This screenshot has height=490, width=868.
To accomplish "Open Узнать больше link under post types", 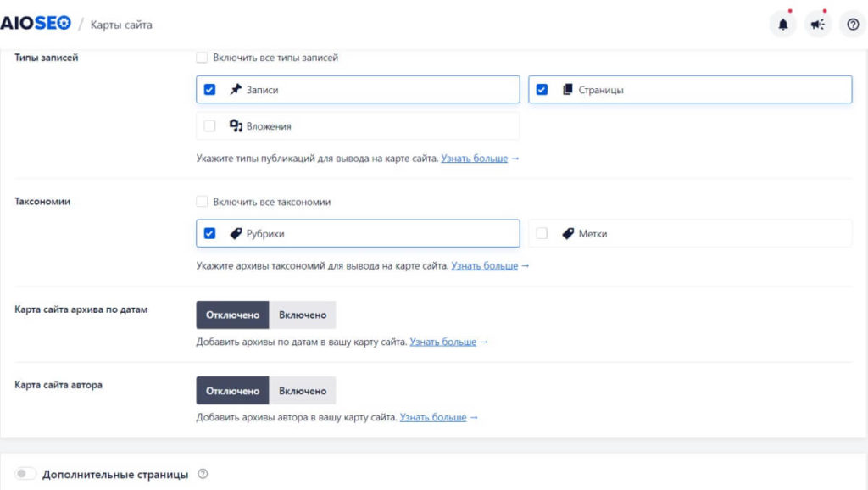I will (475, 159).
